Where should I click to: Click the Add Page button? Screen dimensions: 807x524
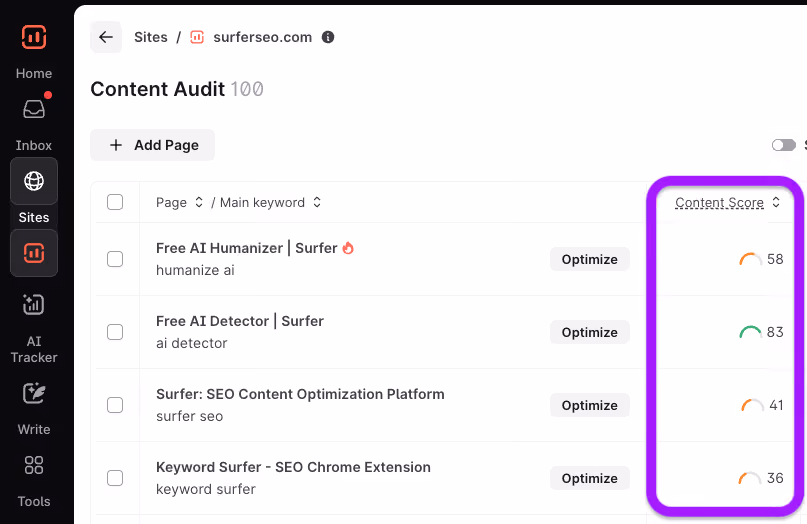coord(152,145)
